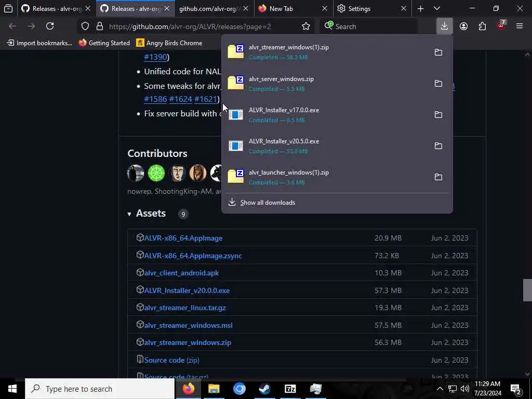The height and width of the screenshot is (399, 532).
Task: View site security padlock info
Action: click(99, 26)
